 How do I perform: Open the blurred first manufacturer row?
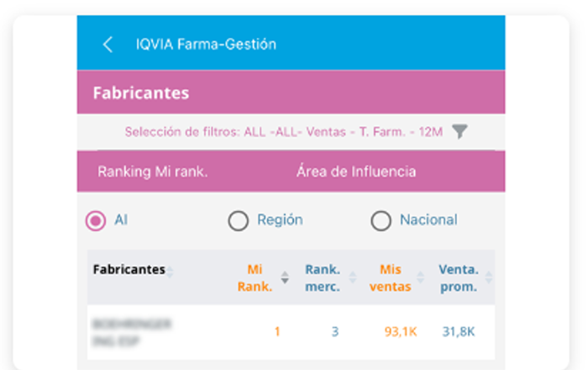pos(291,332)
